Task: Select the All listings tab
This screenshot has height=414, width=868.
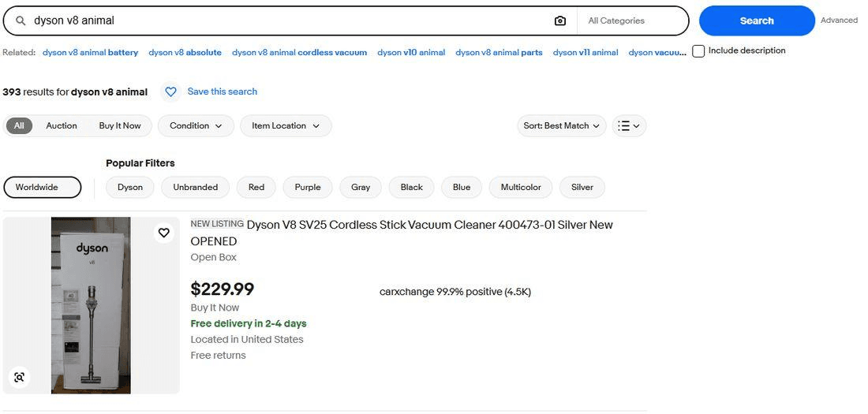Action: [x=20, y=126]
